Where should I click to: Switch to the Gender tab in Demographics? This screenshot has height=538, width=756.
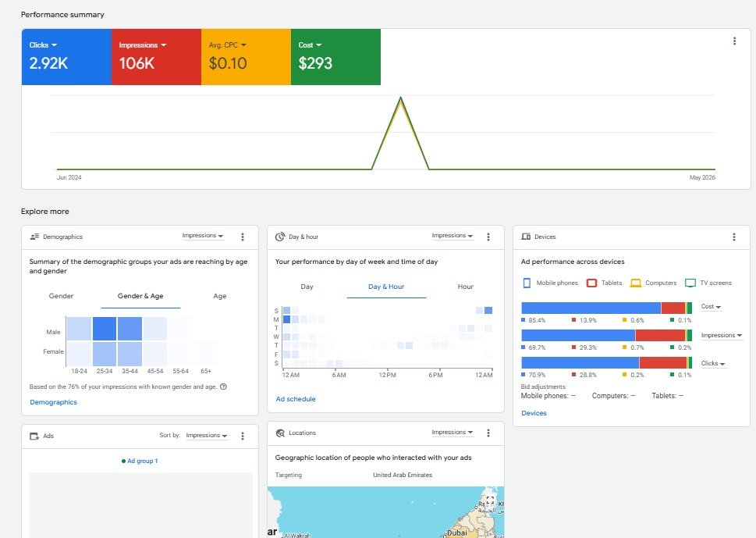click(x=61, y=296)
